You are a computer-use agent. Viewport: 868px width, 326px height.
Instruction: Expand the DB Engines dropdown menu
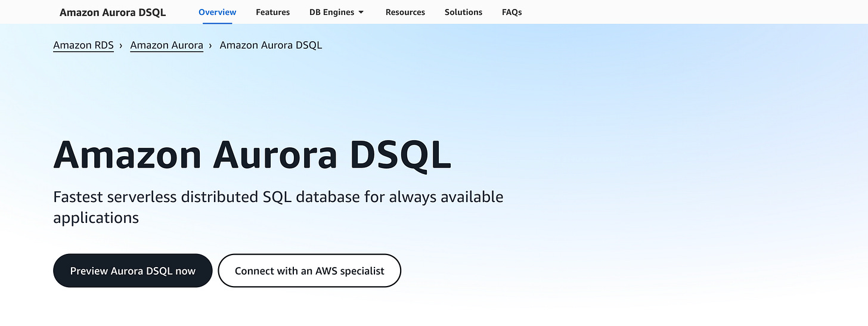(337, 12)
